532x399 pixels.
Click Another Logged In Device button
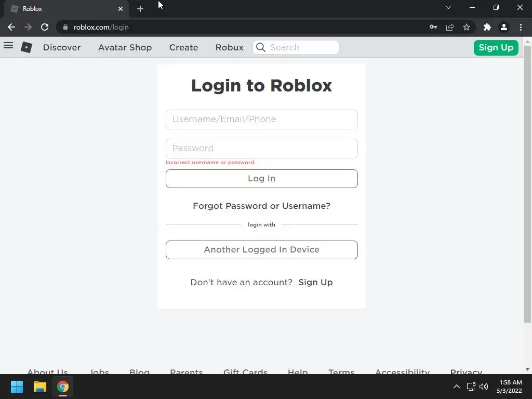pos(262,250)
